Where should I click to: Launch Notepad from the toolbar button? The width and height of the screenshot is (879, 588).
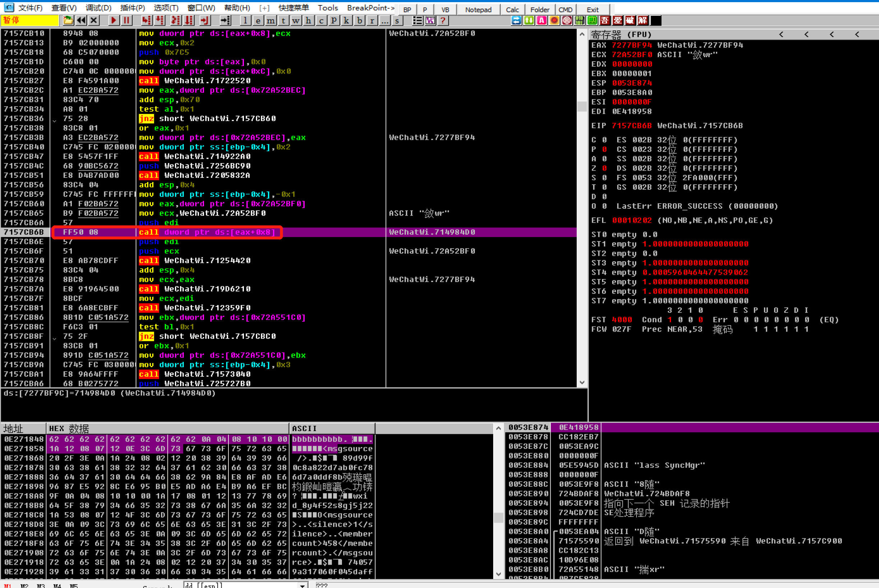[x=478, y=9]
